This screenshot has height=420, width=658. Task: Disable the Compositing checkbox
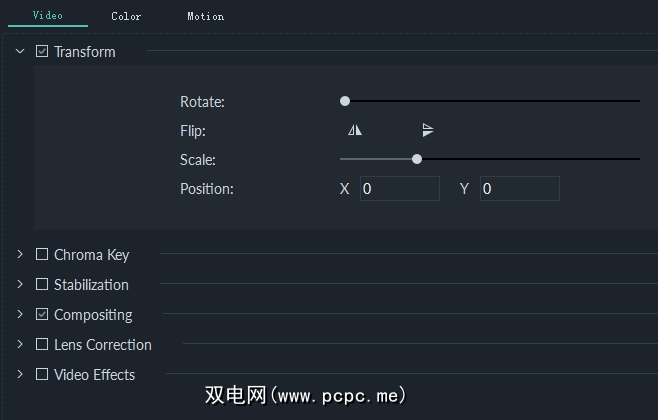point(42,315)
